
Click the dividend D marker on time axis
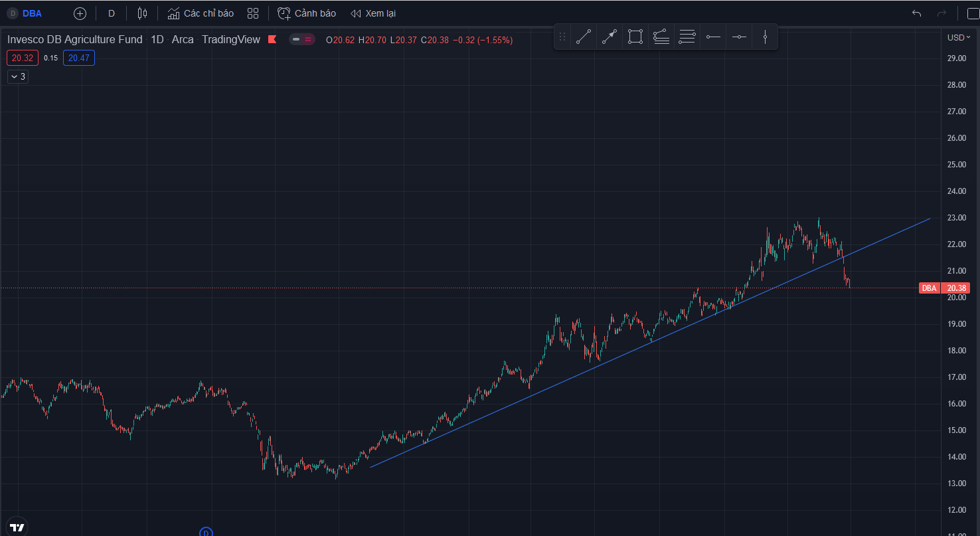[x=206, y=532]
